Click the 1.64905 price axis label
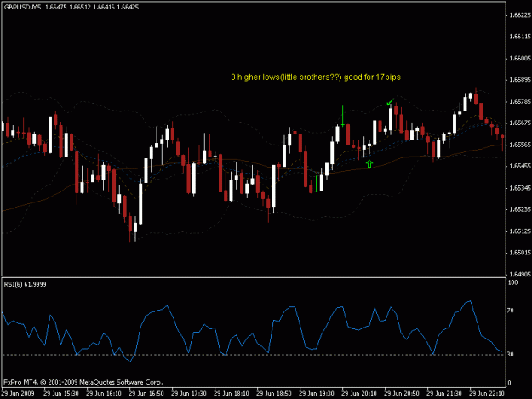The width and height of the screenshot is (532, 399). (519, 274)
